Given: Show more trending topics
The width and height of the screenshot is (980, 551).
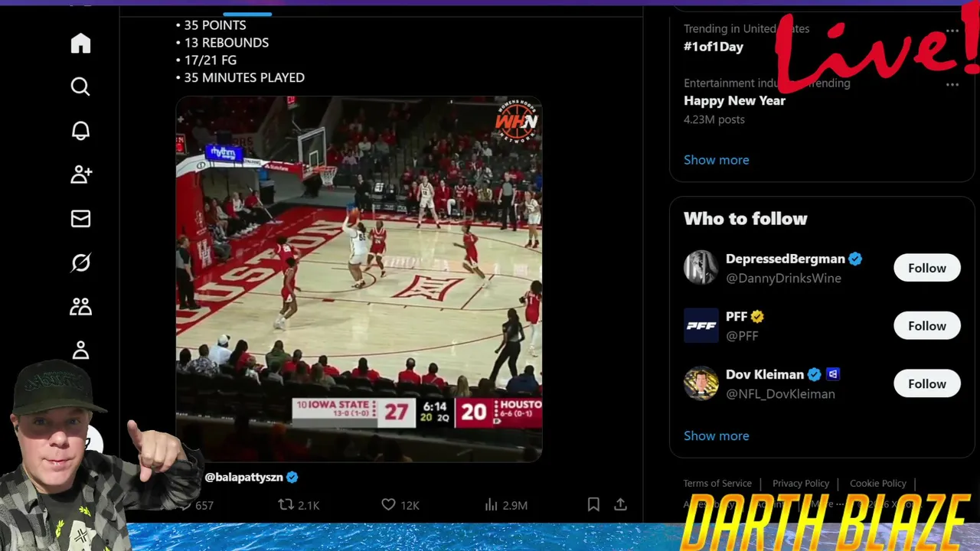Looking at the screenshot, I should [x=716, y=160].
